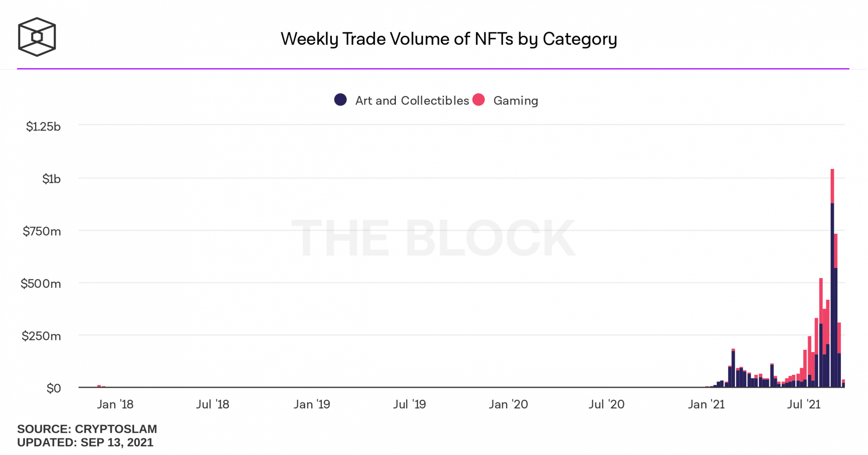Select the Jan '19 x-axis label
Screen dimensions: 868x455
tap(312, 404)
